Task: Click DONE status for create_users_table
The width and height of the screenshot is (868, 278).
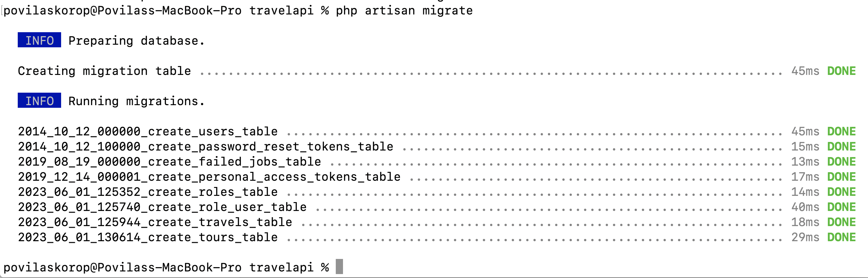Action: pyautogui.click(x=841, y=131)
